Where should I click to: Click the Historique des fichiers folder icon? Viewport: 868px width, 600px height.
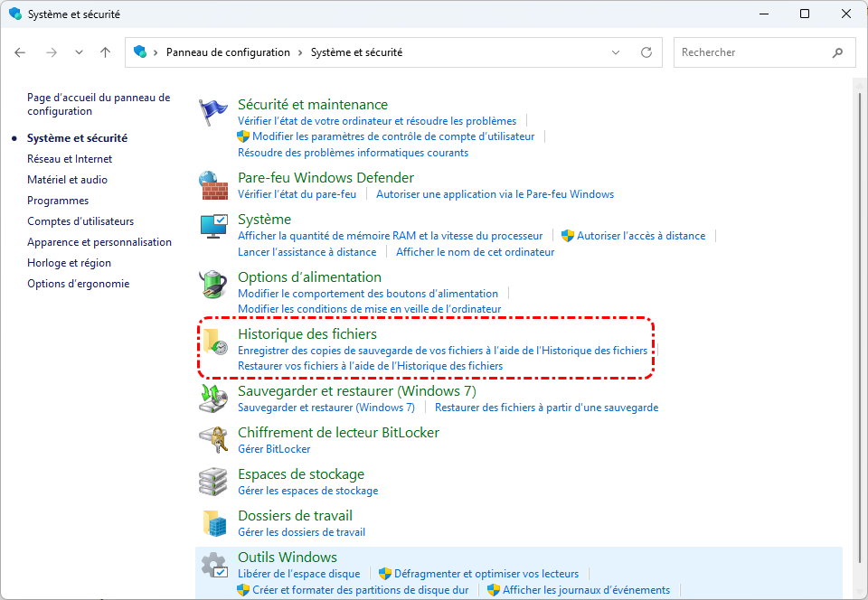pos(214,341)
